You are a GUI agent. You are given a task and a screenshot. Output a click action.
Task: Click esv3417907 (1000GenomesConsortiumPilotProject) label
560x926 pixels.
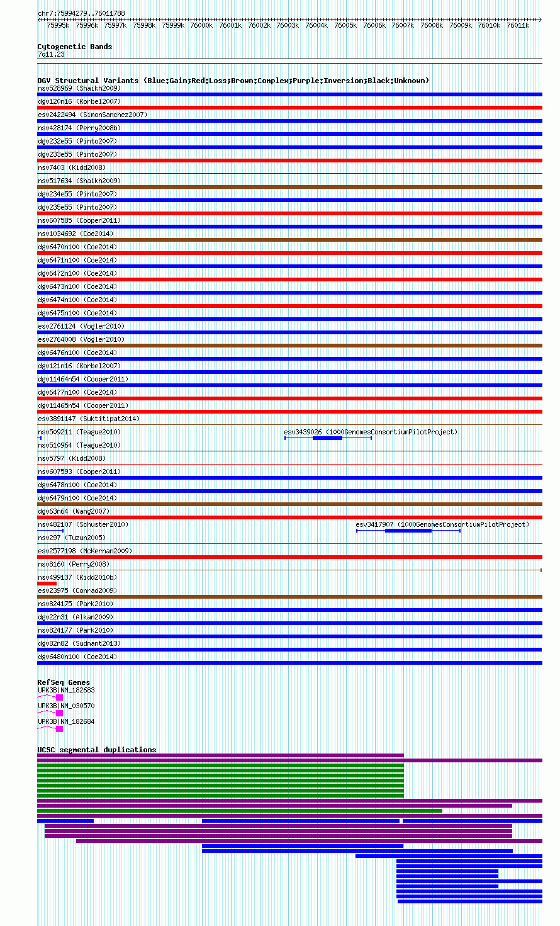pos(442,524)
